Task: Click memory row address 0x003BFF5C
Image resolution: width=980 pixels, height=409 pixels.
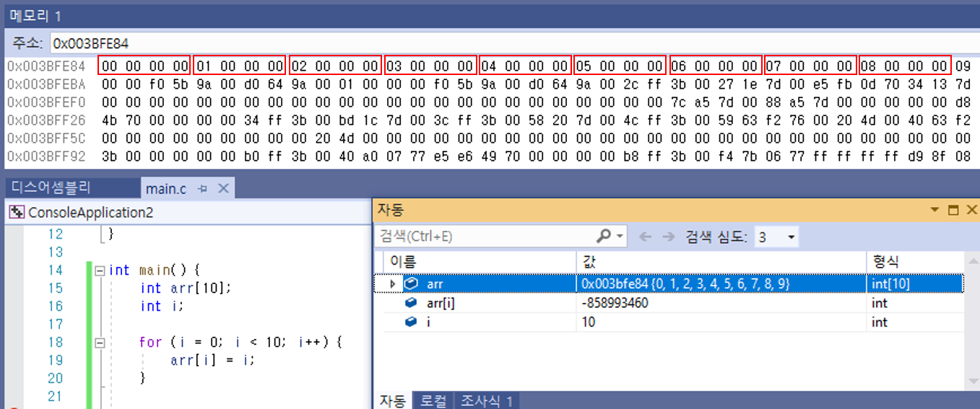Action: pos(46,138)
